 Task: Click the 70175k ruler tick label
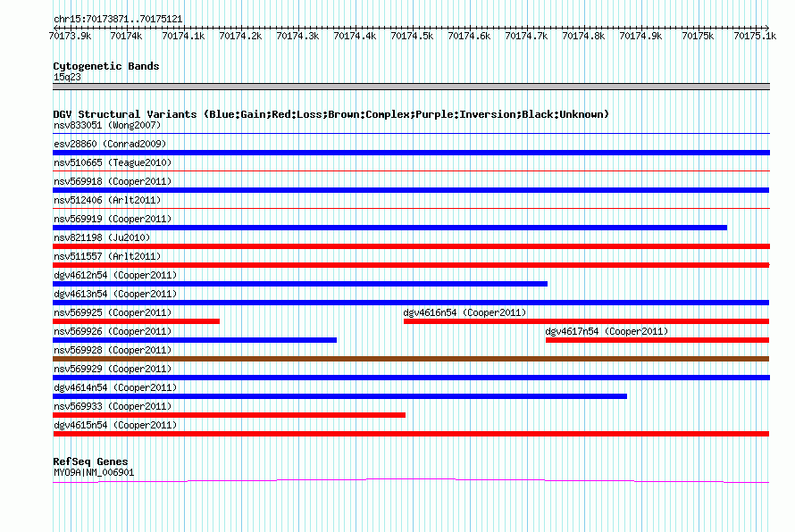[x=698, y=36]
